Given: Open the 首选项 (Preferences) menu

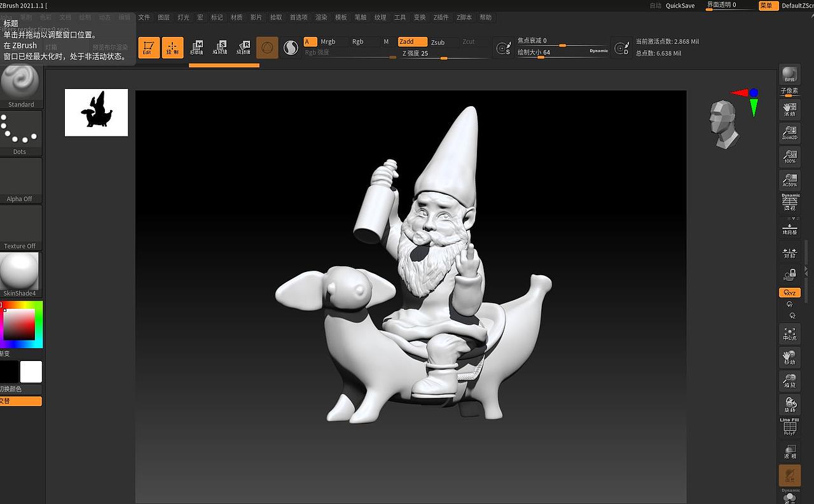Looking at the screenshot, I should coord(298,17).
